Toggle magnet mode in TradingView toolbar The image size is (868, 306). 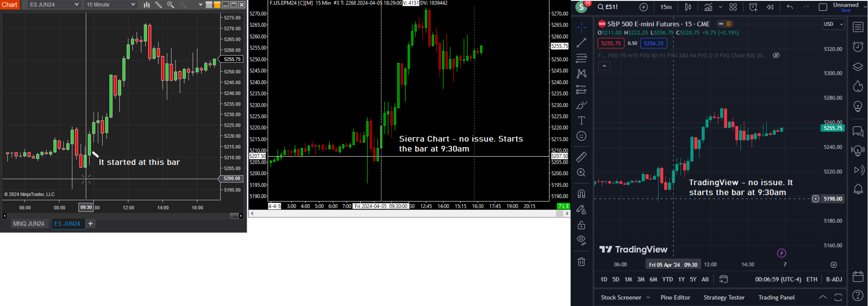point(581,194)
